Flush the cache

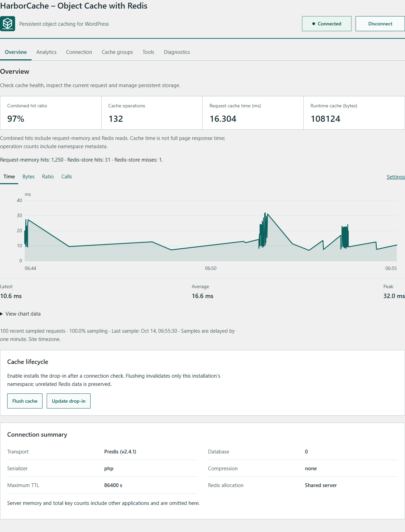tap(25, 401)
